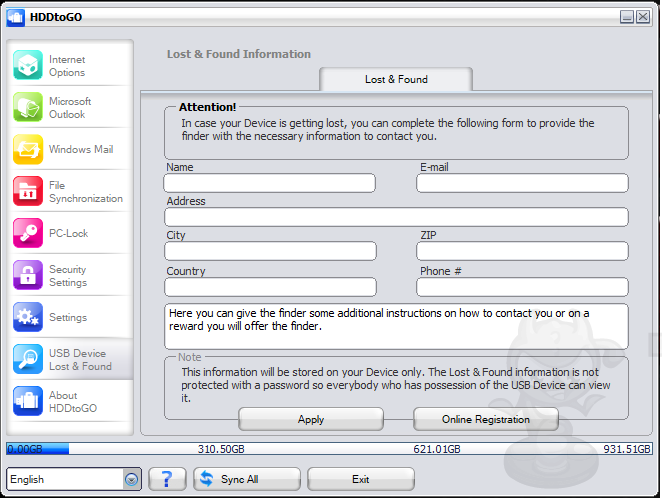Open Windows Mail sidebar label
This screenshot has width=662, height=498.
[81, 149]
